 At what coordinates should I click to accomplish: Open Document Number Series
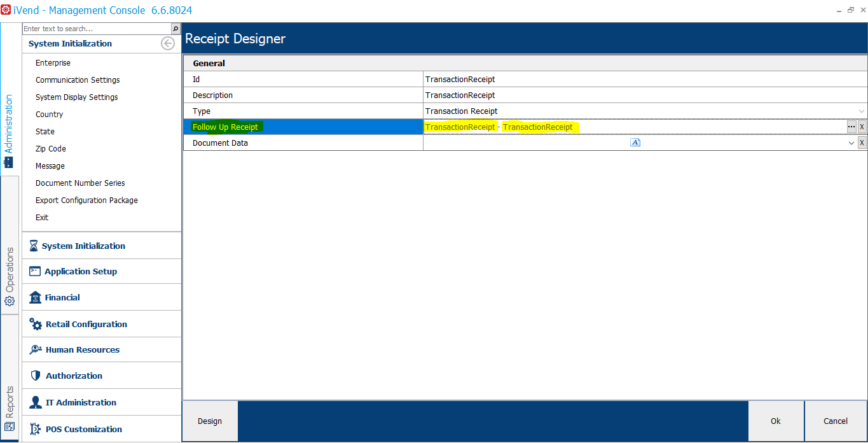80,183
